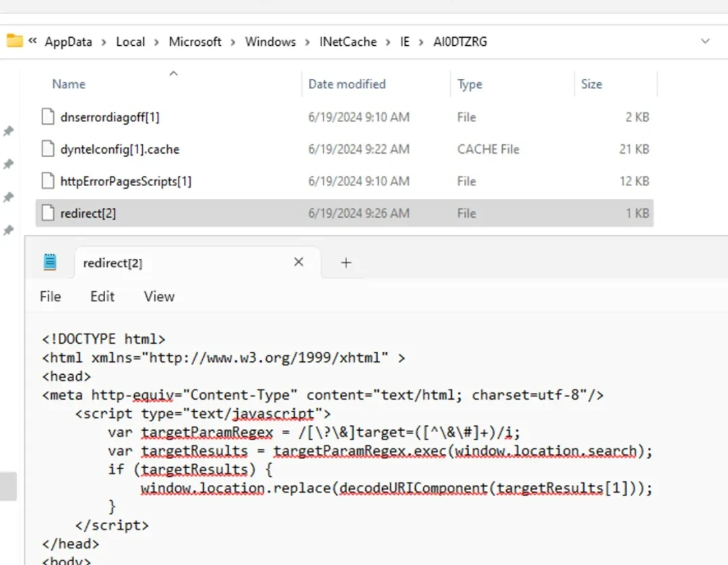Click the folder icon in address bar
The width and height of the screenshot is (728, 565).
pos(14,41)
